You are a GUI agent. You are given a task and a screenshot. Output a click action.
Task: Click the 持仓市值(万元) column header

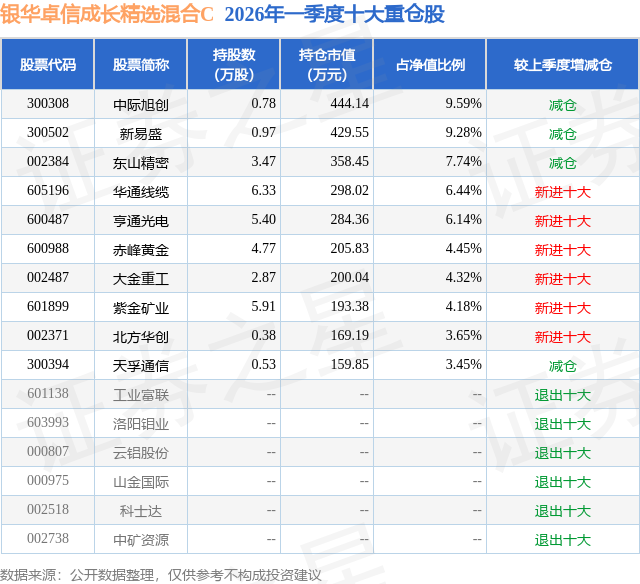pyautogui.click(x=327, y=64)
